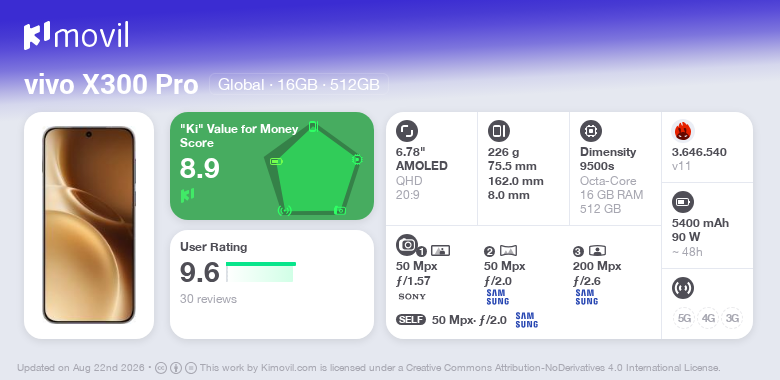Click the user rating bar

261,272
